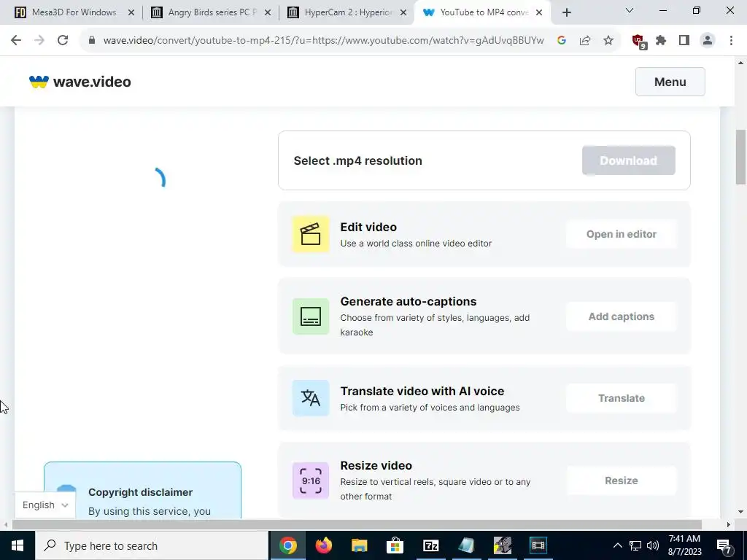Close the YouTube to MP4 tab
The height and width of the screenshot is (560, 747).
(539, 12)
